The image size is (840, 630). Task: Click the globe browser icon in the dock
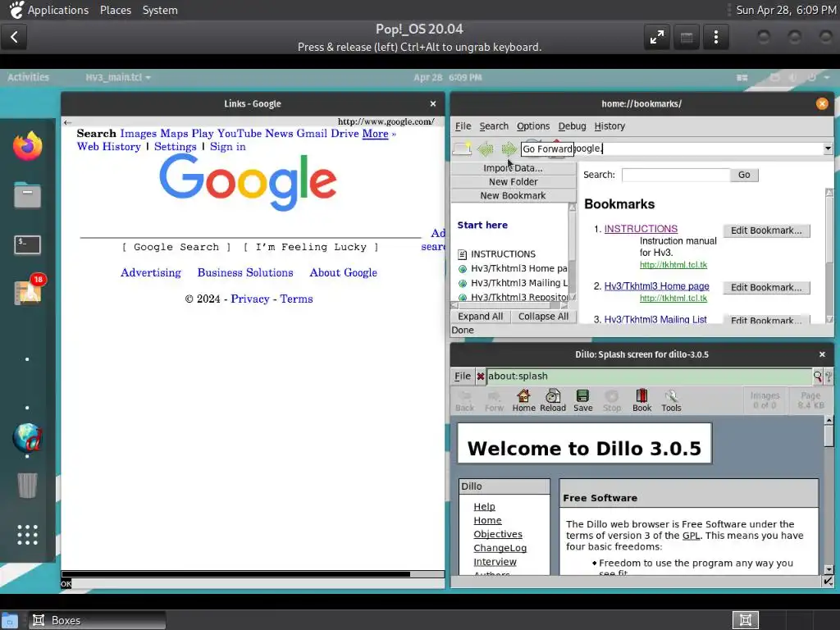pyautogui.click(x=27, y=438)
